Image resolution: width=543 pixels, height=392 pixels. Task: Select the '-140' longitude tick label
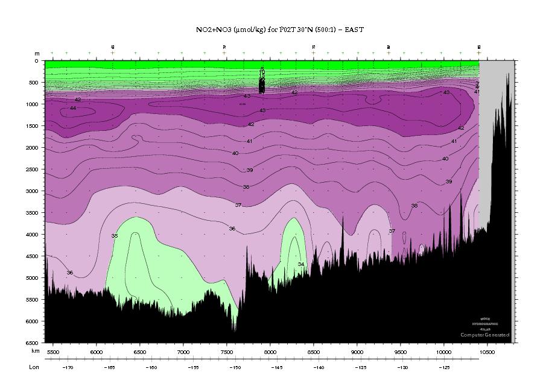click(x=319, y=367)
